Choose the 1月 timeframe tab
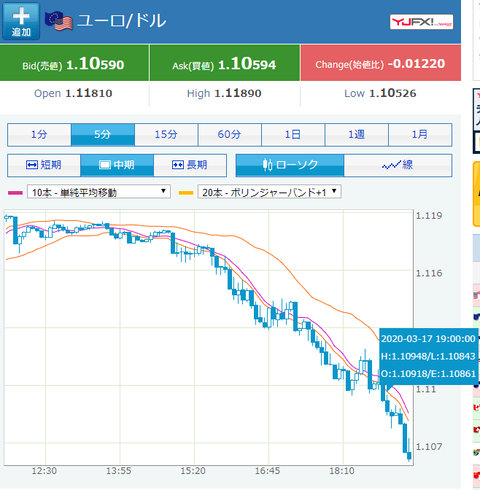480x490 pixels. (x=420, y=135)
